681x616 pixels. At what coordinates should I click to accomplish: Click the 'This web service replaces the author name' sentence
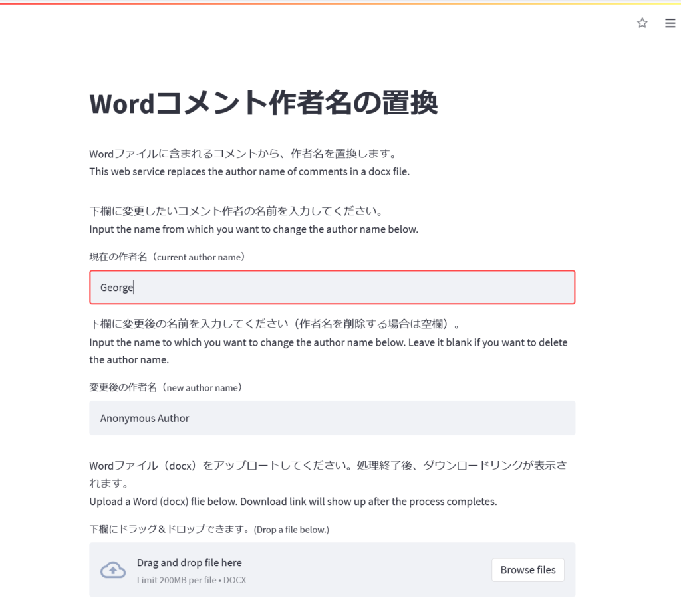[249, 171]
